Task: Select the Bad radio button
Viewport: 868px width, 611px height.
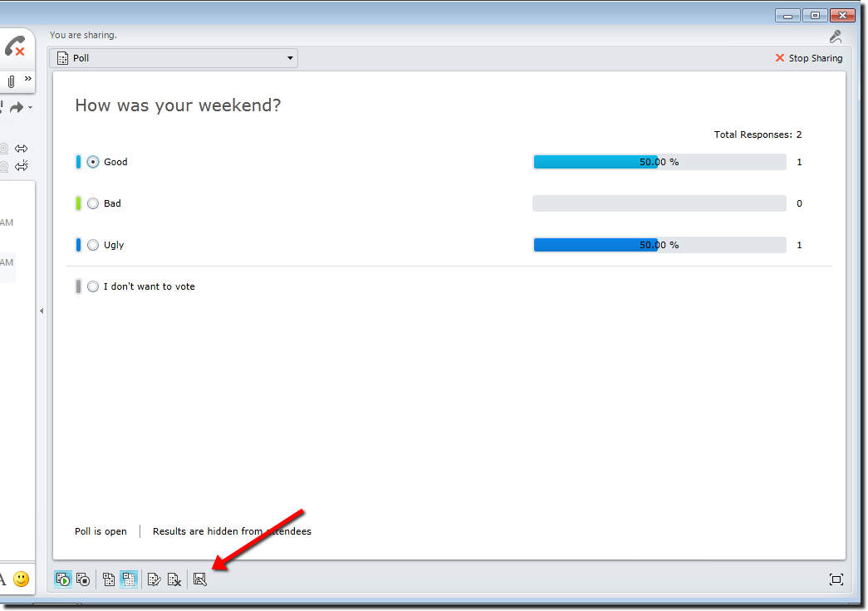Action: coord(93,203)
